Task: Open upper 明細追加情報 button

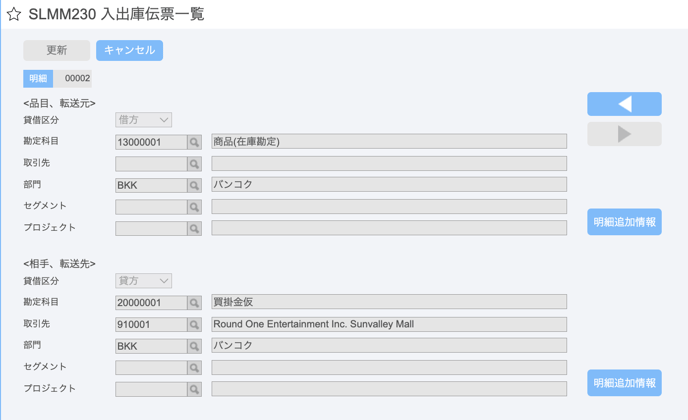Action: (x=624, y=222)
